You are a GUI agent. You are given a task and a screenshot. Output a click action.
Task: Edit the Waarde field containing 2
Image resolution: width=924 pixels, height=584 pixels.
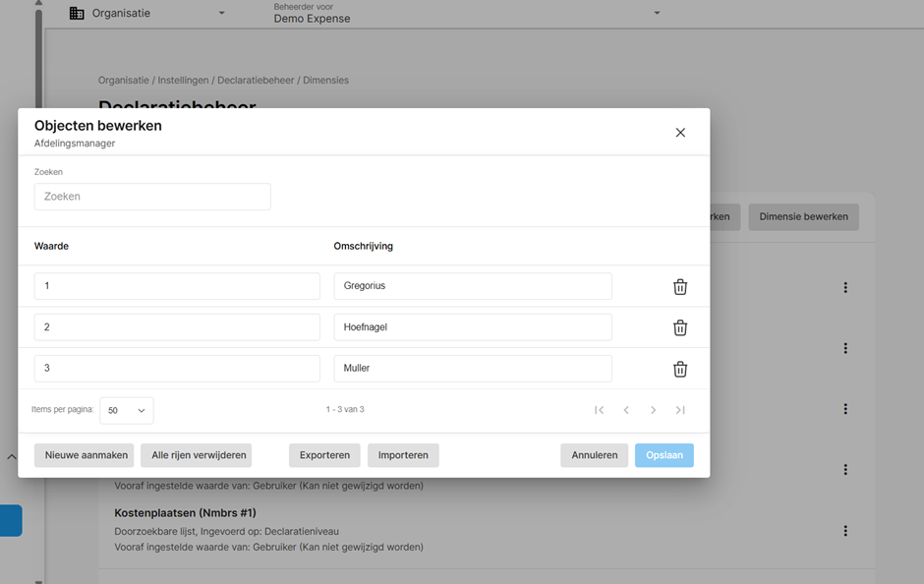point(177,327)
